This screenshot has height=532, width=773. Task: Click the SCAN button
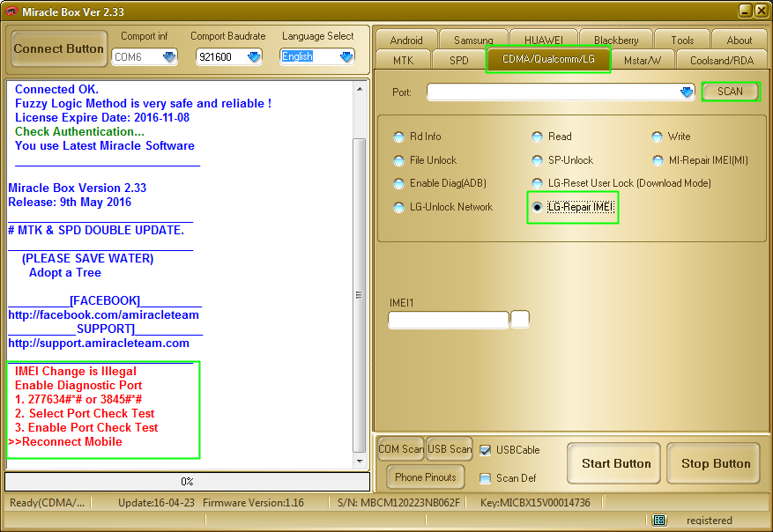coord(730,91)
